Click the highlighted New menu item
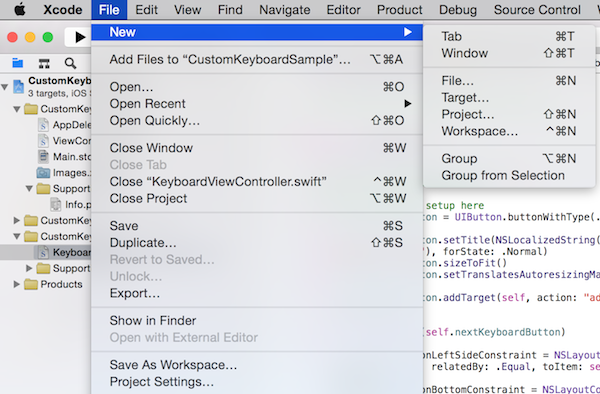600x394 pixels. pos(257,32)
